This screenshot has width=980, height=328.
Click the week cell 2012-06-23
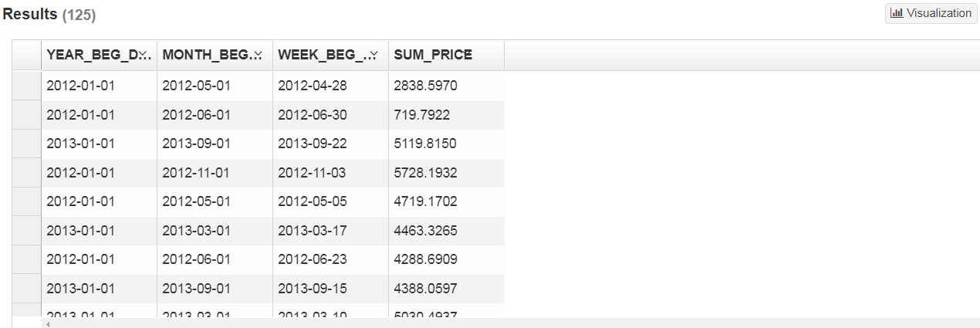pyautogui.click(x=330, y=259)
